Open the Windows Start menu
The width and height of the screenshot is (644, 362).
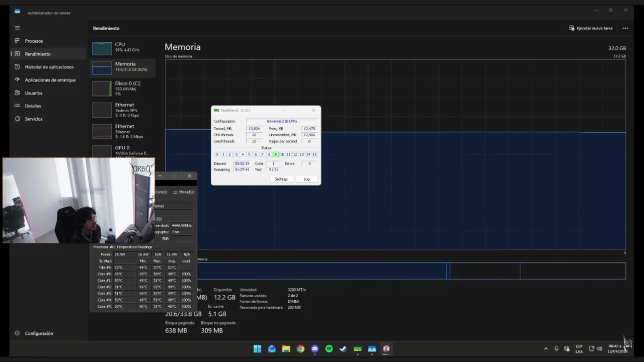258,349
